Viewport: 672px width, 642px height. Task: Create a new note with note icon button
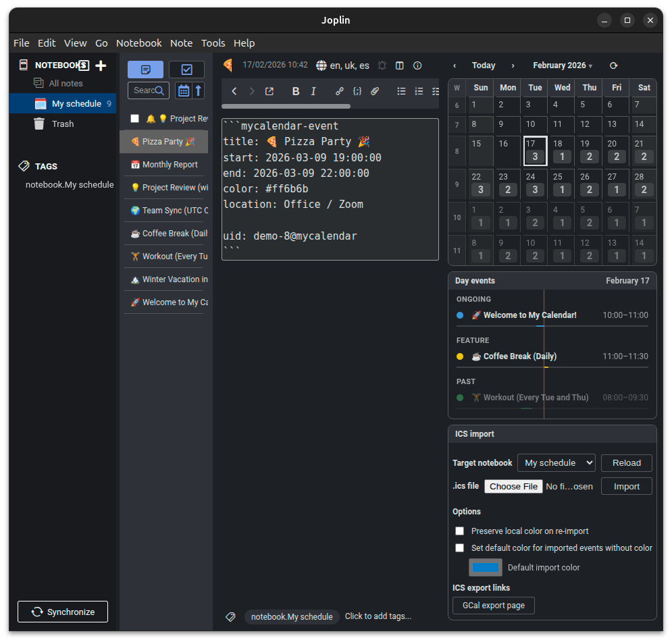tap(145, 70)
